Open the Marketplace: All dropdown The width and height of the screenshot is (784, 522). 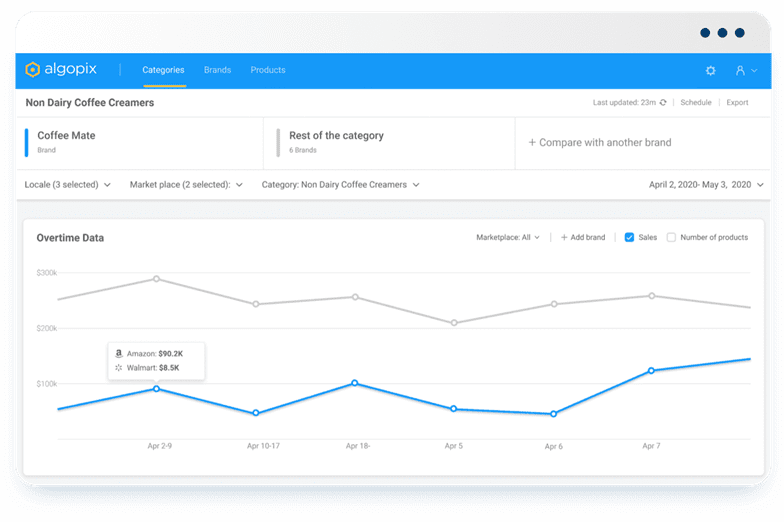[508, 238]
